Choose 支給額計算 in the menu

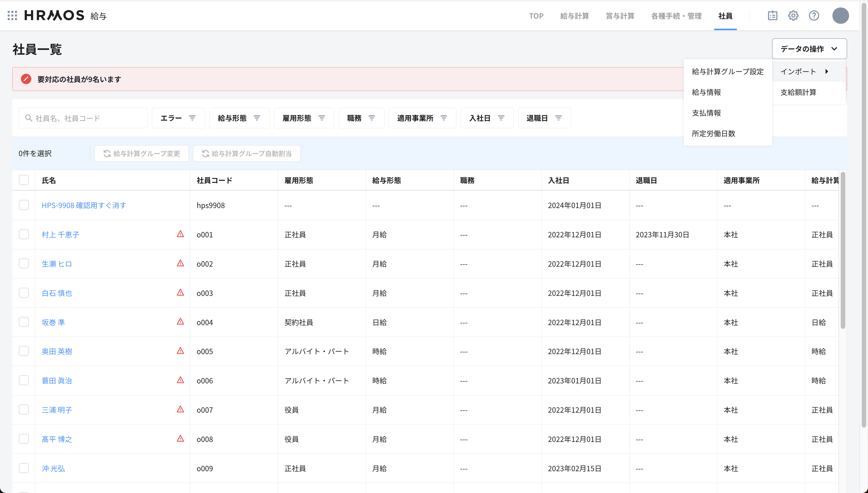coord(798,92)
